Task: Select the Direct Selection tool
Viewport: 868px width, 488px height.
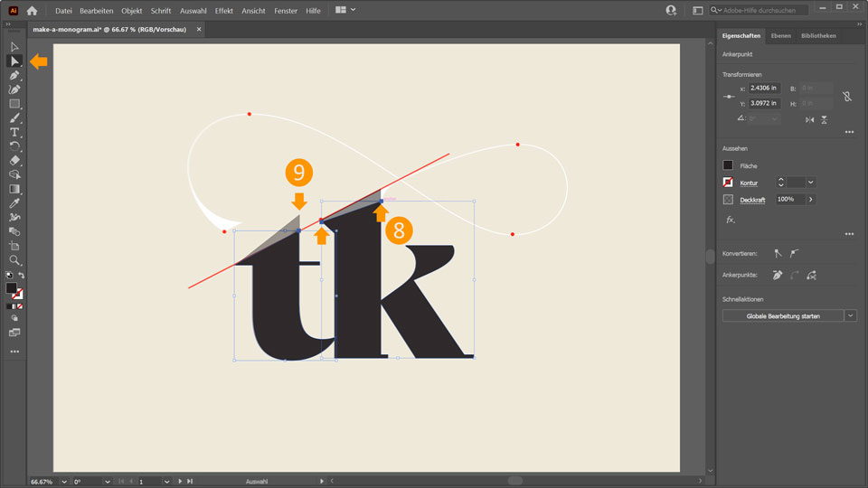Action: point(14,61)
